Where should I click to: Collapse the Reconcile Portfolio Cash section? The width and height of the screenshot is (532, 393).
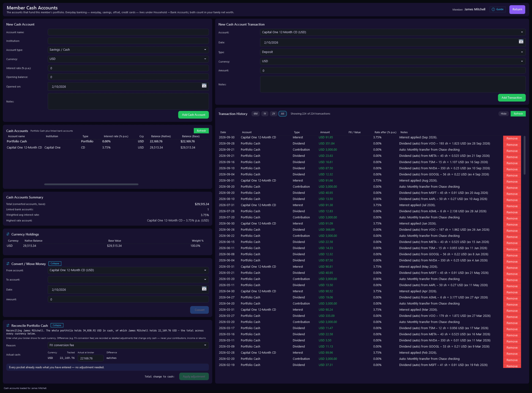coord(57,325)
